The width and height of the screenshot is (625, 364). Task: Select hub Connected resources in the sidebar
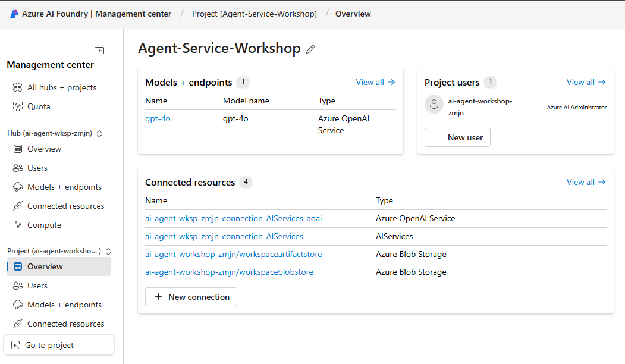pyautogui.click(x=65, y=206)
